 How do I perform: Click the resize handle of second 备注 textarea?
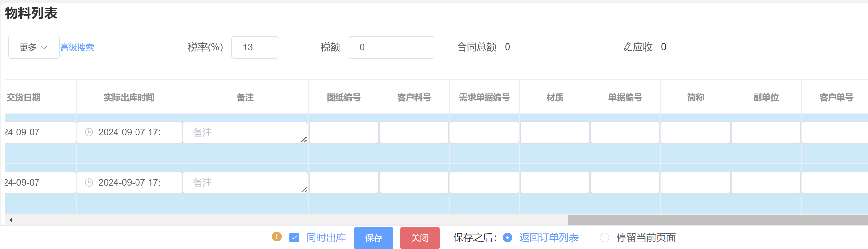304,190
